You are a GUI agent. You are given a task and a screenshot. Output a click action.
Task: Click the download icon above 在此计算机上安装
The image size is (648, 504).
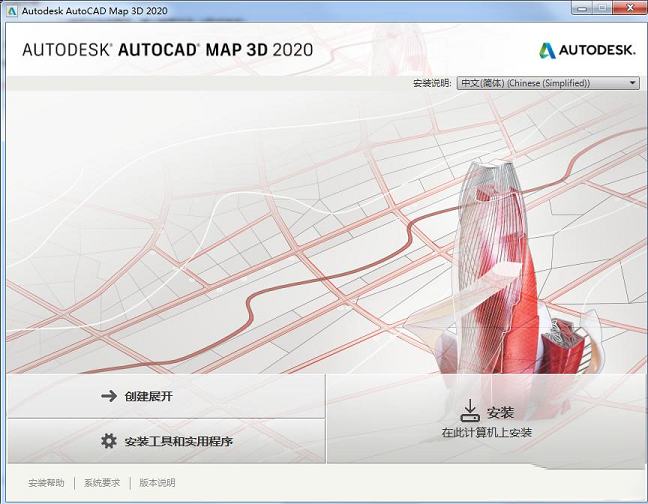point(470,410)
